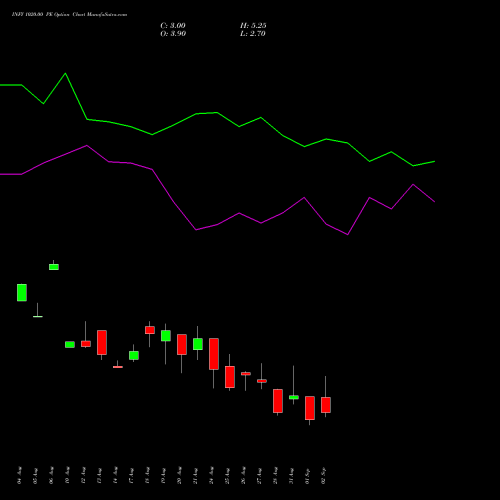Click the '27 Aug' date label

(x=259, y=476)
